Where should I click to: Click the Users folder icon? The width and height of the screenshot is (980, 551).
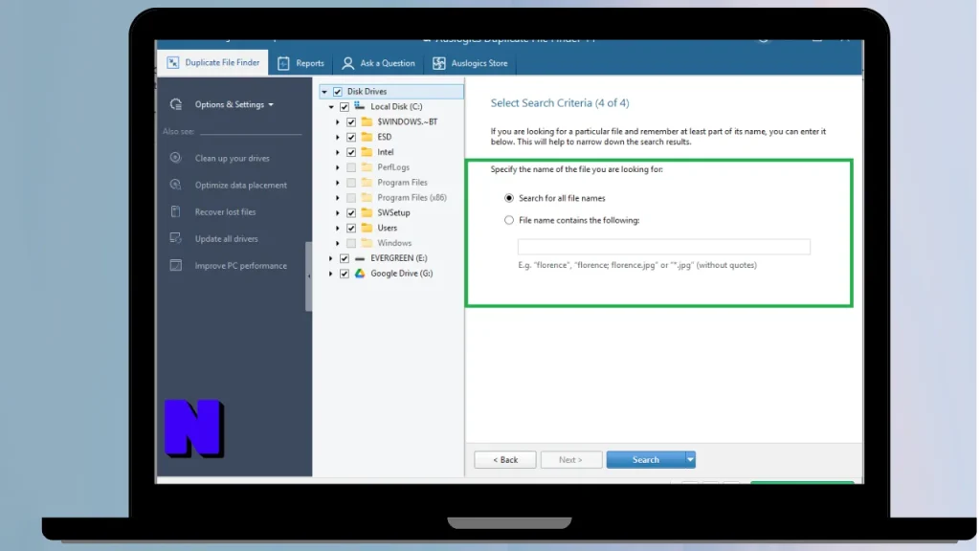(x=367, y=228)
